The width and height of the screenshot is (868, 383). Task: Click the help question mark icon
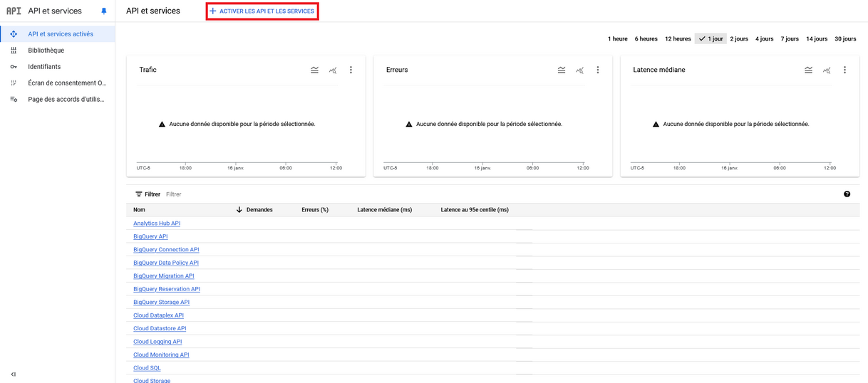pos(847,194)
